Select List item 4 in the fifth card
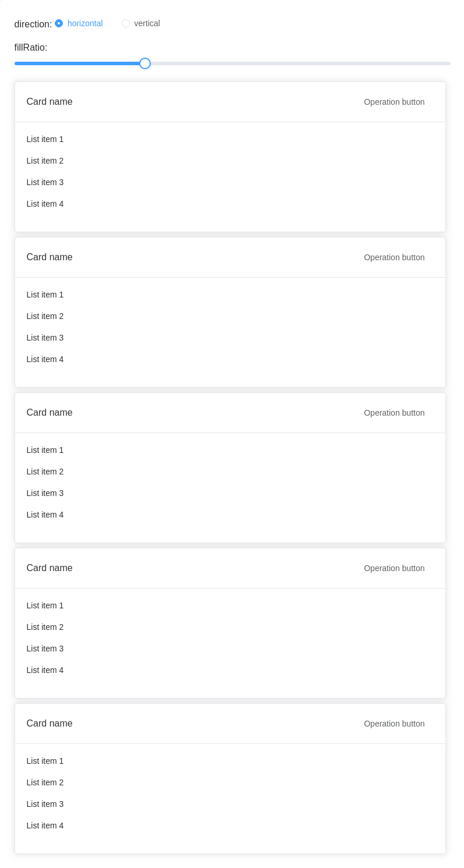The image size is (464, 868). pyautogui.click(x=45, y=826)
